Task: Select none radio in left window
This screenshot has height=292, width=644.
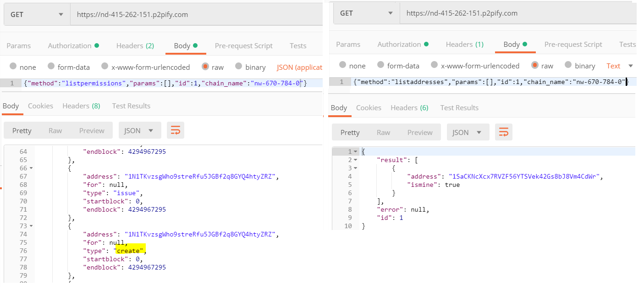Action: click(13, 67)
